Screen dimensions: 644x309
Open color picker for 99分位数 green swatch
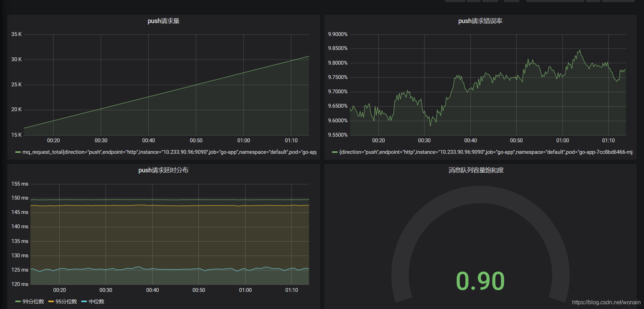pos(18,302)
